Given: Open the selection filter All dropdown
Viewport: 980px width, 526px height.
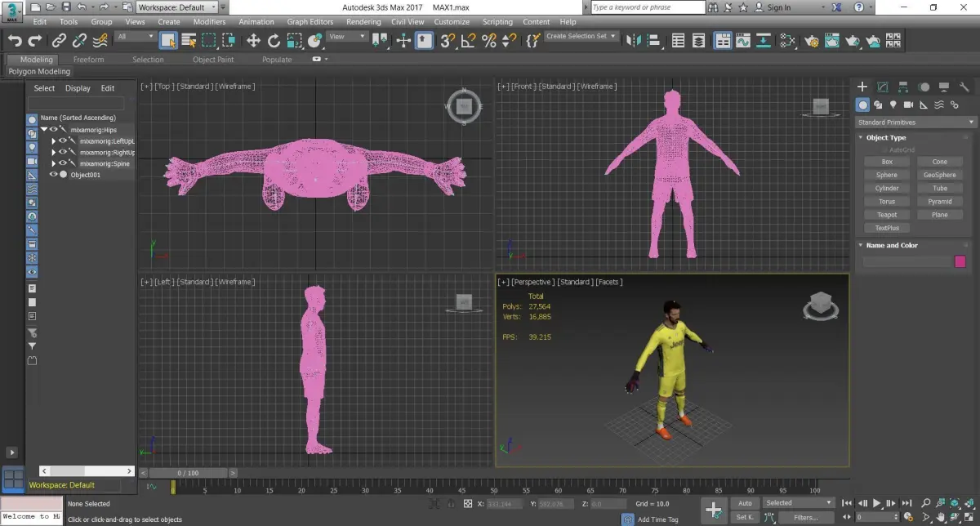Looking at the screenshot, I should click(x=136, y=37).
